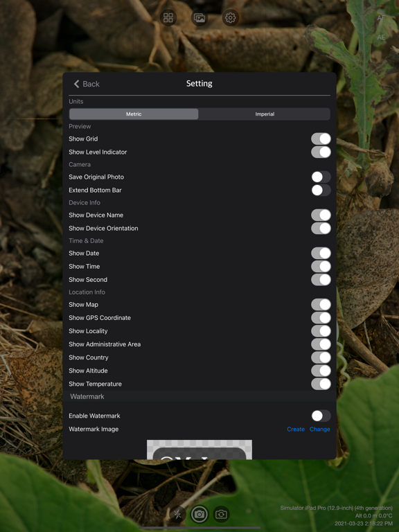Toggle the Show Altitude switch
Screen dimensions: 399x532
(321, 371)
